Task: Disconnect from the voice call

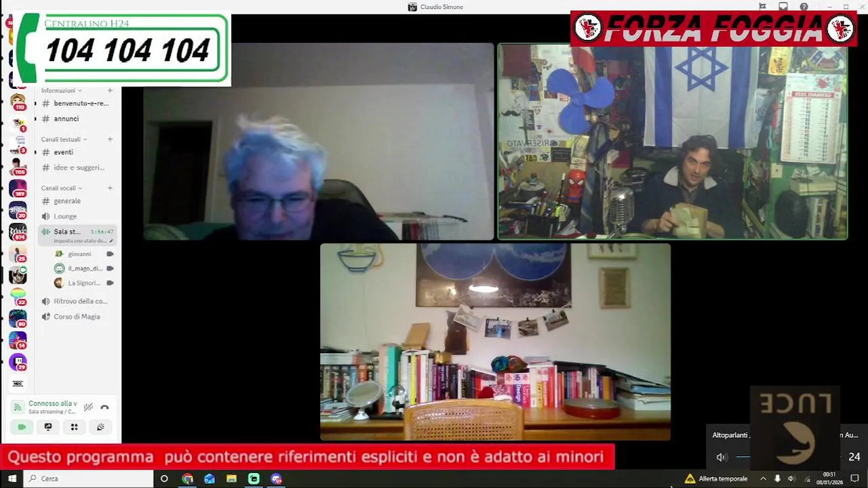Action: (104, 407)
